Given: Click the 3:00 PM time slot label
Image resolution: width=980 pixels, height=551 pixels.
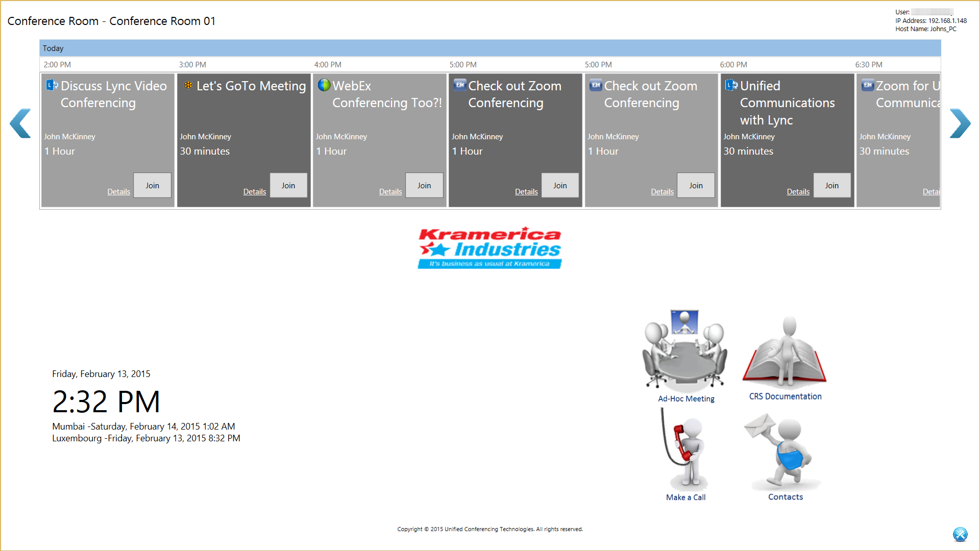Looking at the screenshot, I should (192, 65).
